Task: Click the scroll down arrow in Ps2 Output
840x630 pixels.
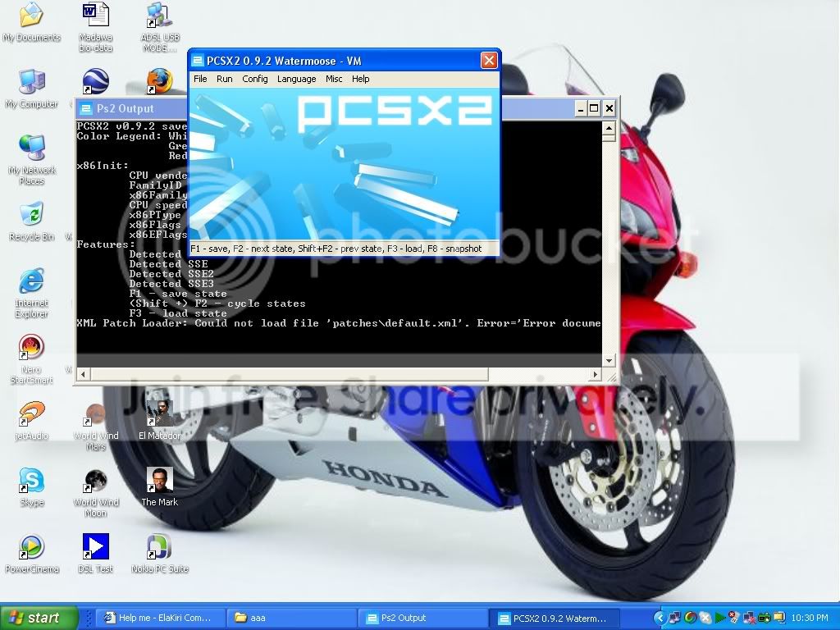Action: click(x=609, y=361)
